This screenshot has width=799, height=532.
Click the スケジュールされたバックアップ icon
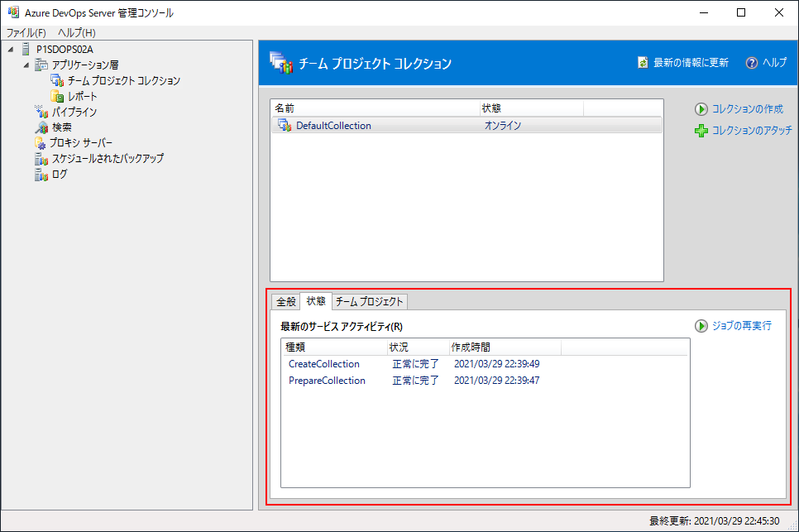pyautogui.click(x=42, y=159)
